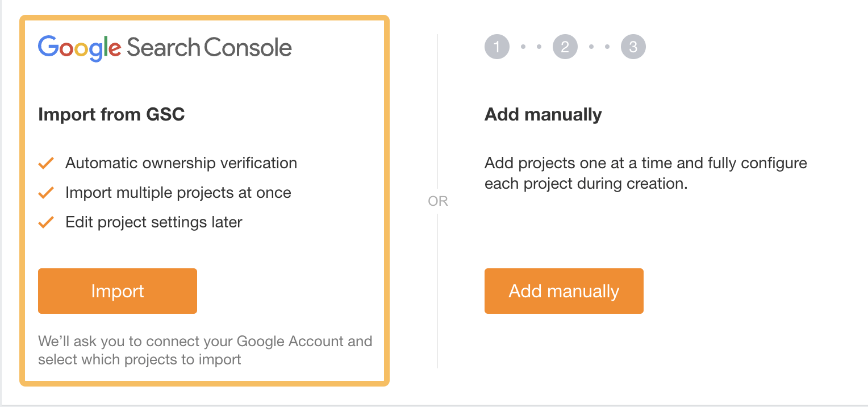Click the Add manually button
Viewport: 868px width, 407px height.
(x=564, y=290)
